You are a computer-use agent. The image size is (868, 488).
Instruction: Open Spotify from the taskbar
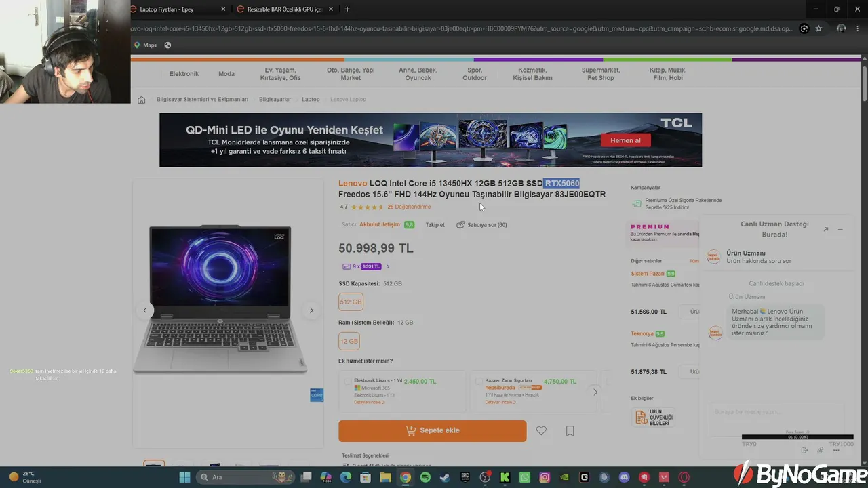pos(425,477)
